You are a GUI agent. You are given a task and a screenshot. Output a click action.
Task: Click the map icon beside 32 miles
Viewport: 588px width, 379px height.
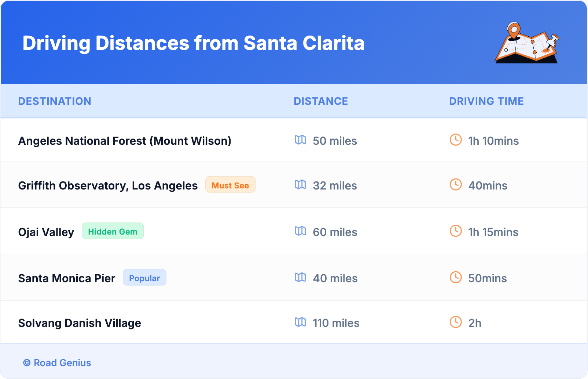[300, 185]
